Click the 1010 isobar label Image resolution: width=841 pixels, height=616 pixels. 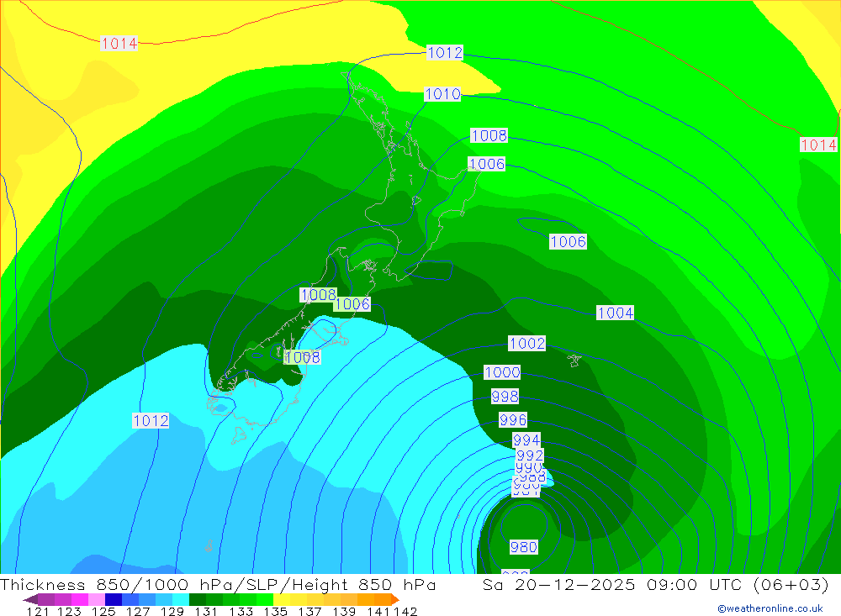[442, 94]
